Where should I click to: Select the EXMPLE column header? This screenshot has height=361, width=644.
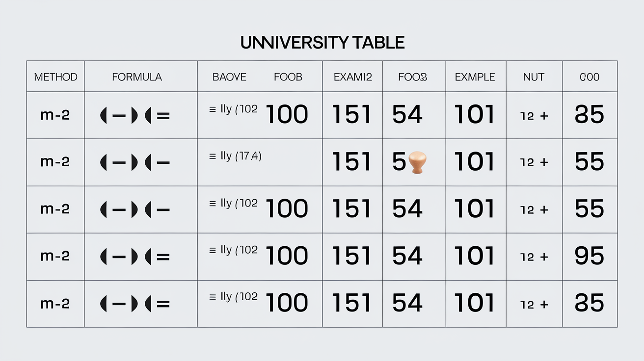tap(475, 77)
